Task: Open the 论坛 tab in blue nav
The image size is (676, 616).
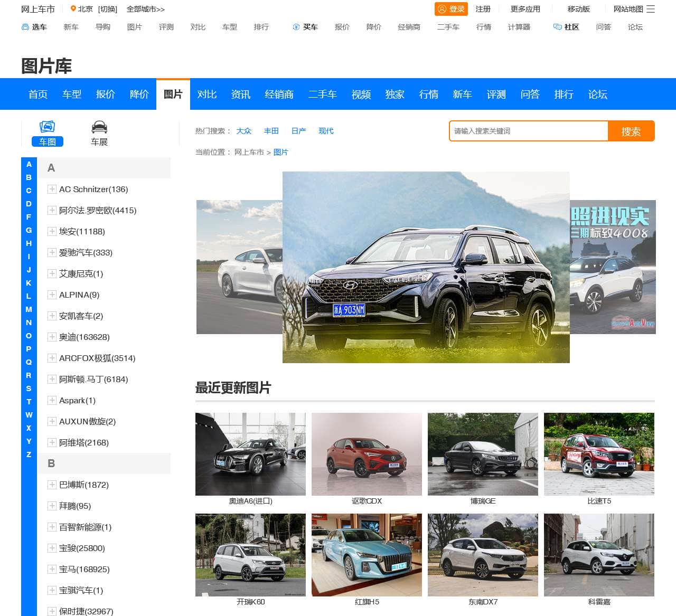Action: 598,94
